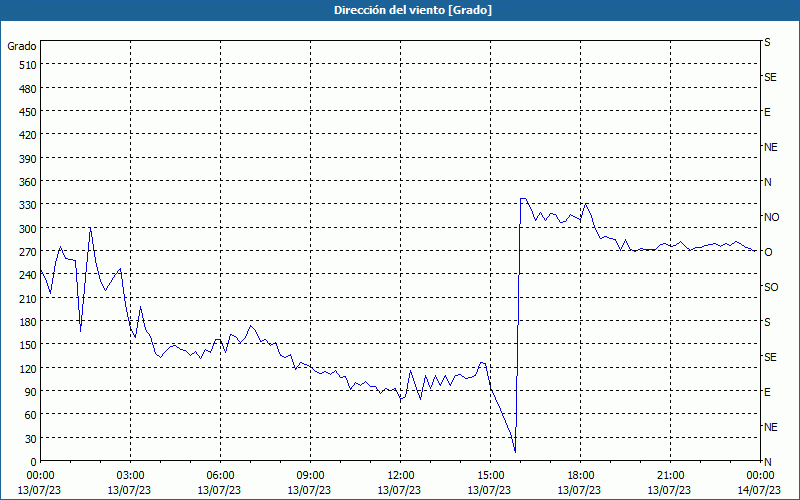Click the '120' y-axis value

[x=28, y=369]
